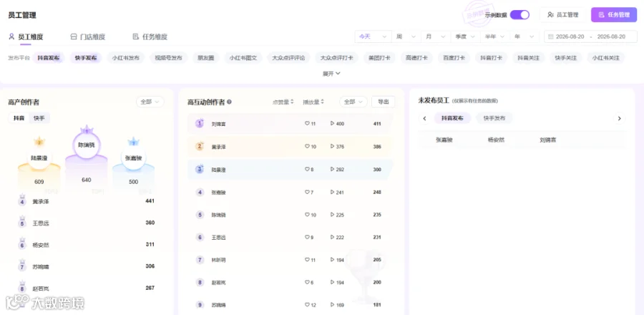
Task: Click the help icon beside 高互动创作者
Action: point(229,102)
